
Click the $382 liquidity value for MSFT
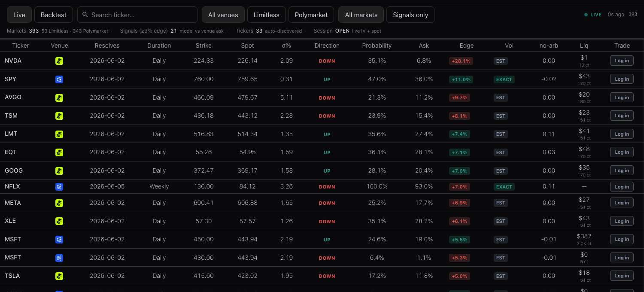[x=584, y=236]
